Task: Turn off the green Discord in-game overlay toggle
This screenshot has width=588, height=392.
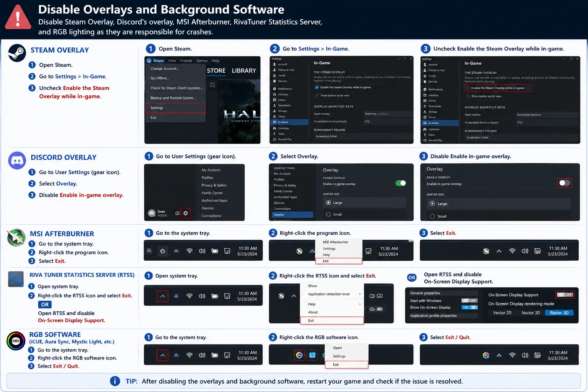Action: coord(400,183)
